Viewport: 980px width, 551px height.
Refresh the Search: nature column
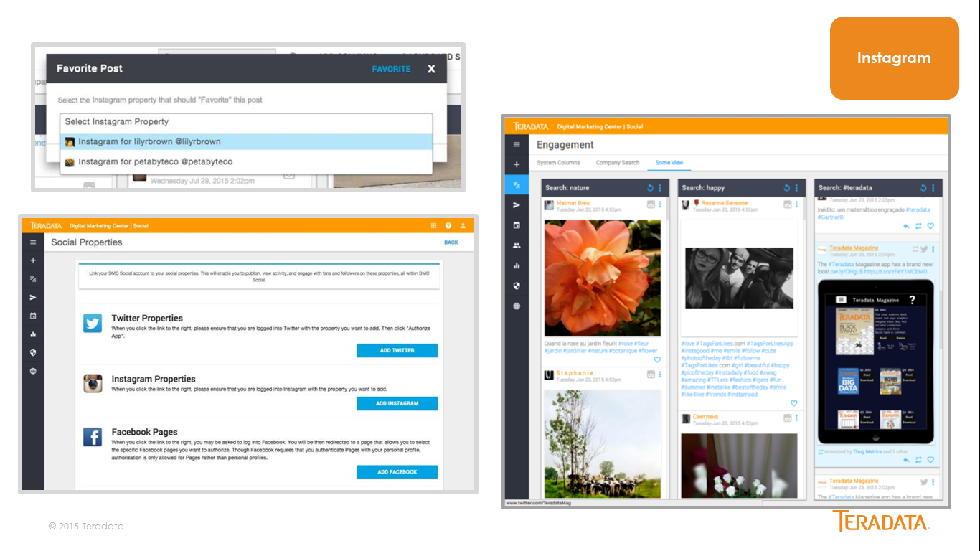pyautogui.click(x=650, y=188)
